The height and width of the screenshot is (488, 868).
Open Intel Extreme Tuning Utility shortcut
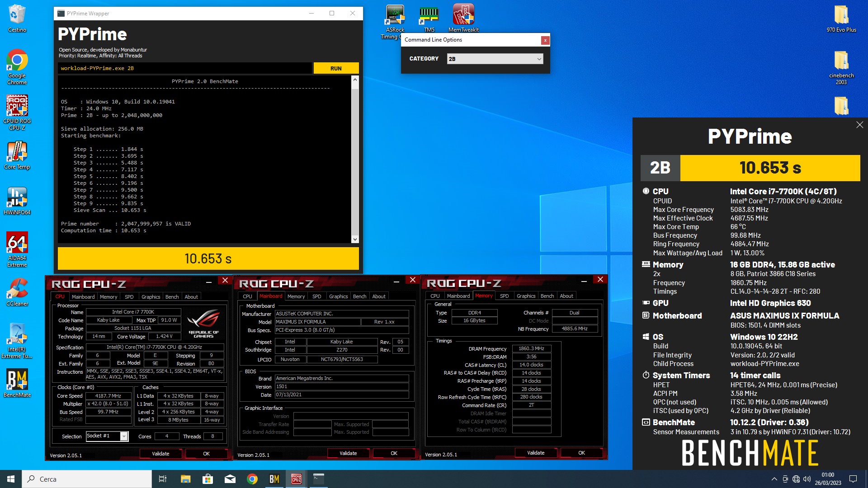click(x=17, y=341)
